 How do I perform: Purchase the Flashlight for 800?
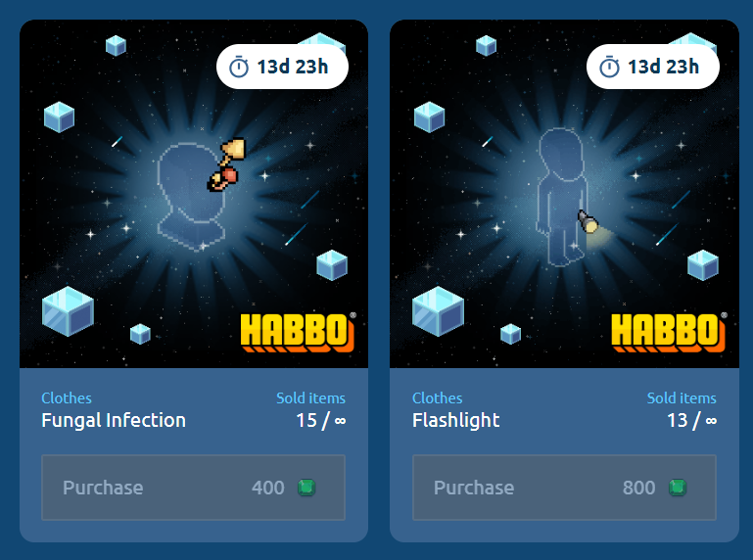(x=564, y=488)
